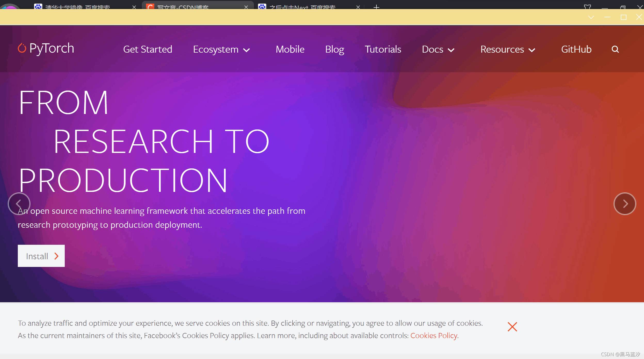Navigate to Tutorials in navbar
Image resolution: width=644 pixels, height=359 pixels.
coord(383,50)
